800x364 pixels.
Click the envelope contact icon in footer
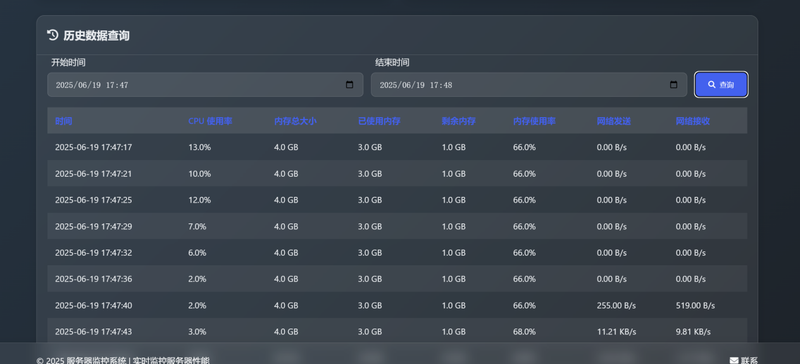click(x=734, y=360)
